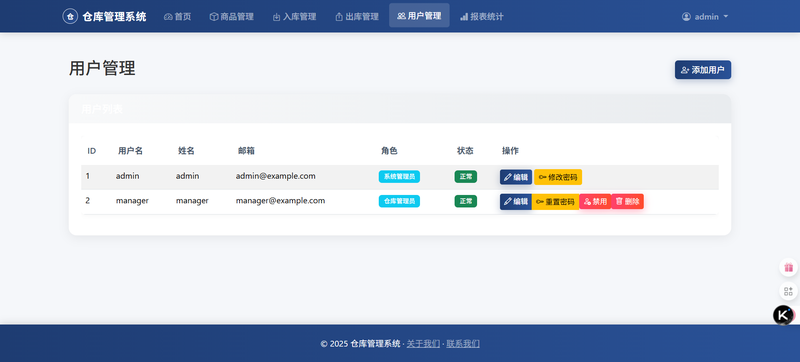Image resolution: width=800 pixels, height=362 pixels.
Task: Go to 商品管理 in the navbar
Action: pos(232,17)
